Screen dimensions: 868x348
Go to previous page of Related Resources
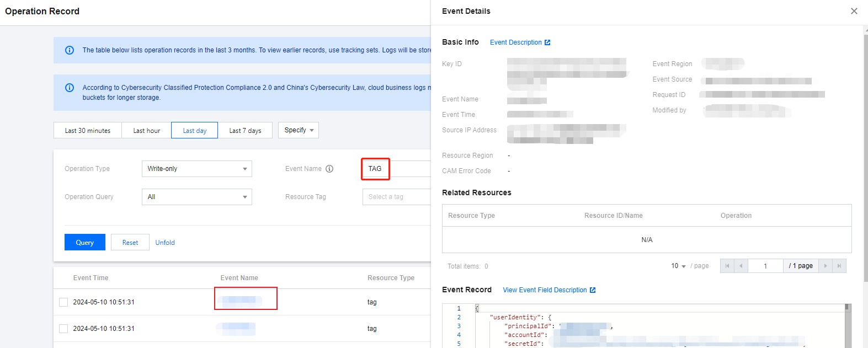coord(741,266)
